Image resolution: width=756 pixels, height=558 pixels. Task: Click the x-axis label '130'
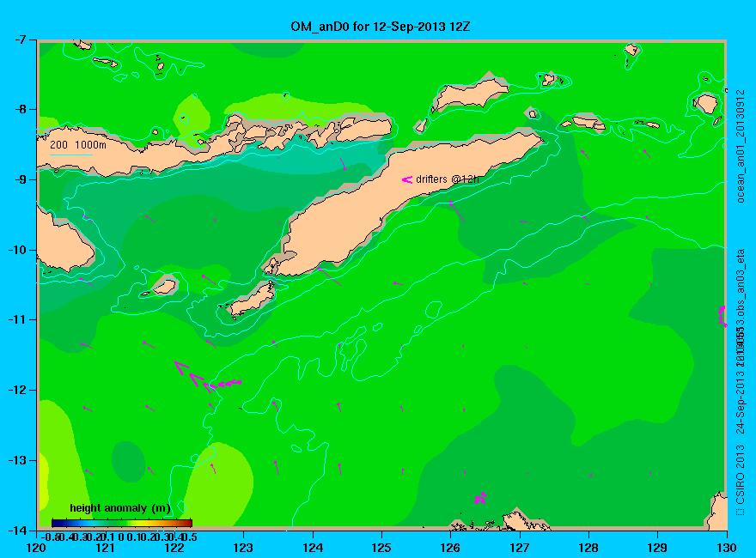[727, 548]
